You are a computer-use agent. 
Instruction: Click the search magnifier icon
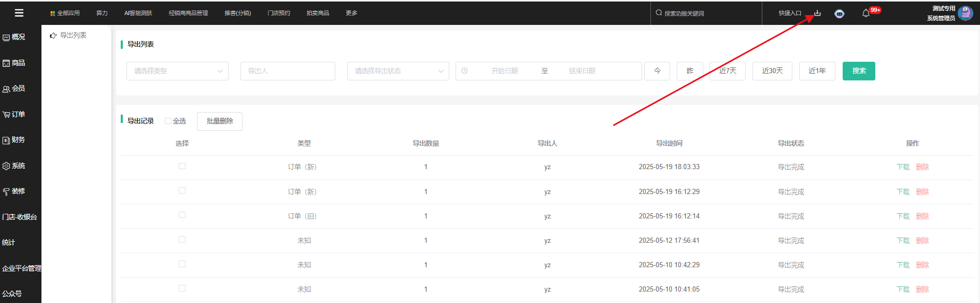coord(659,13)
